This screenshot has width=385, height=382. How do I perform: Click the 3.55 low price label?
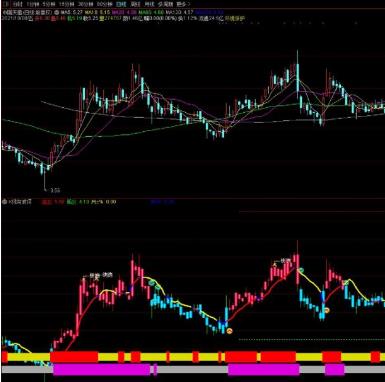(x=55, y=191)
